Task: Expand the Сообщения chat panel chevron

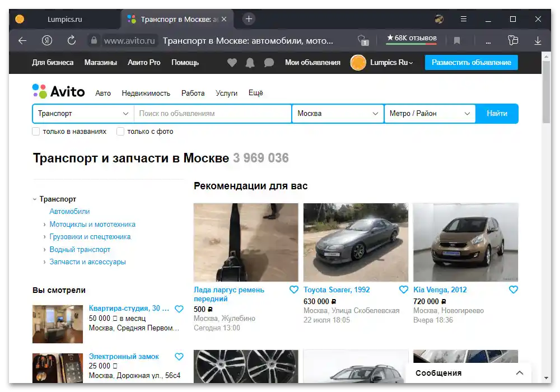Action: coord(520,373)
